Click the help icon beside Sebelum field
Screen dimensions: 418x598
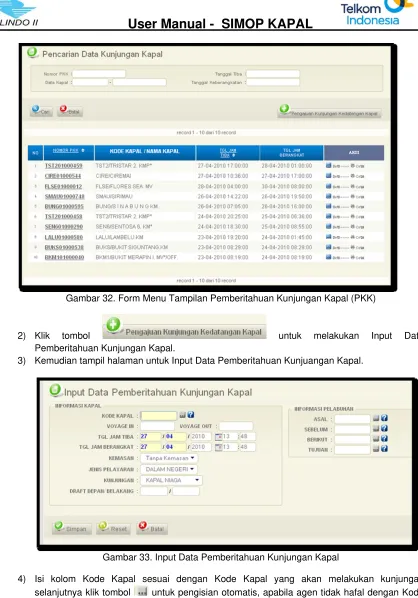pyautogui.click(x=384, y=429)
